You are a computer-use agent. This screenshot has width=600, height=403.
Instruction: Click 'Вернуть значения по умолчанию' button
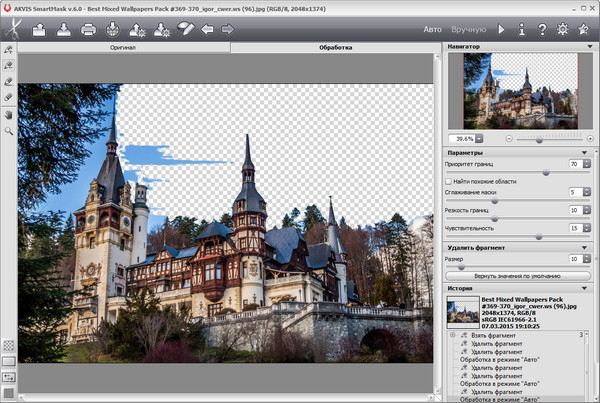518,274
